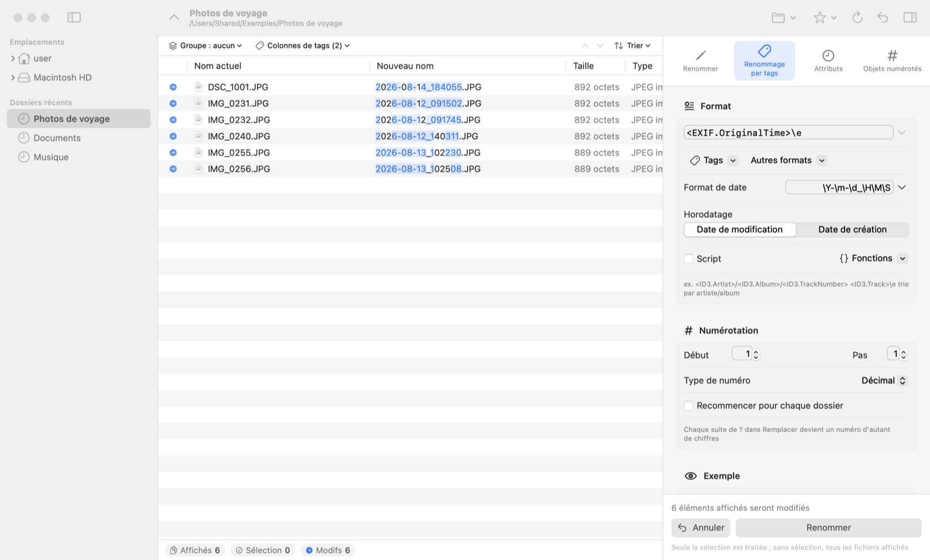This screenshot has width=930, height=560.
Task: Expand the user location in sidebar
Action: (13, 59)
